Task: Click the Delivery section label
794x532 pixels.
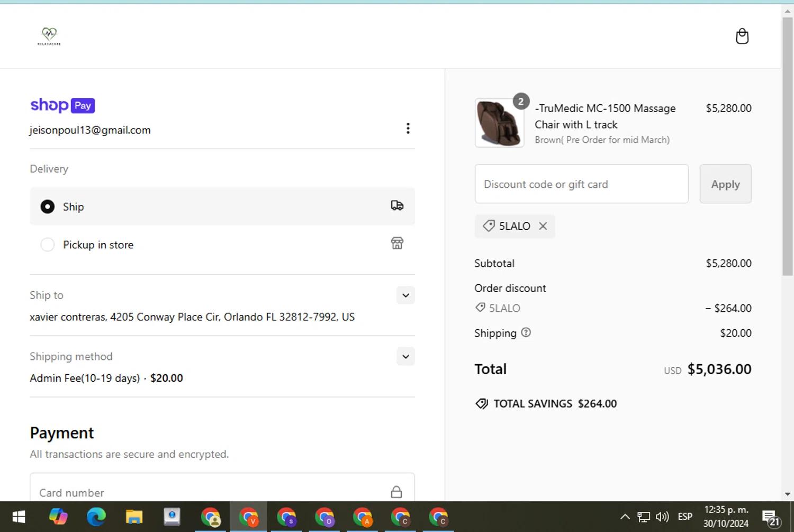Action: [49, 169]
